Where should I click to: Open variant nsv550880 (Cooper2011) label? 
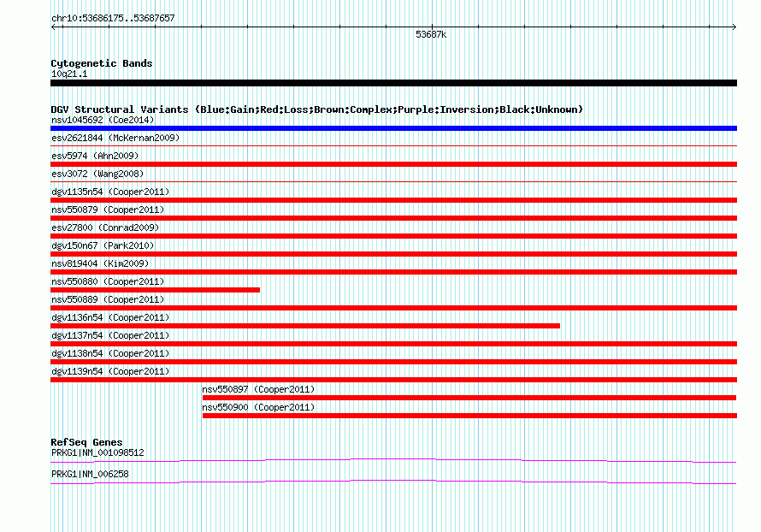pyautogui.click(x=108, y=281)
